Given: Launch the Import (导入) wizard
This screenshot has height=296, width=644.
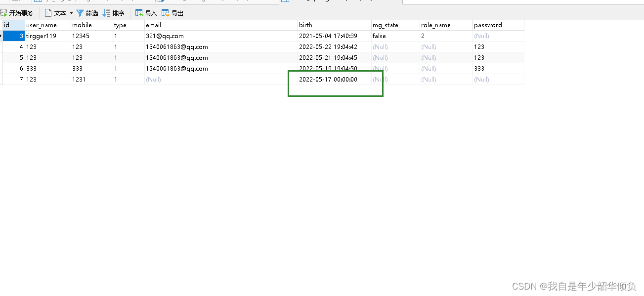Looking at the screenshot, I should pyautogui.click(x=146, y=13).
